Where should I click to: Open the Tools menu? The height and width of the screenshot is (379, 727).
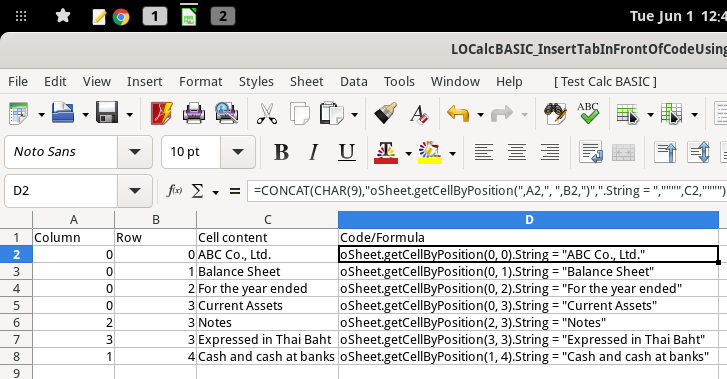[x=399, y=82]
